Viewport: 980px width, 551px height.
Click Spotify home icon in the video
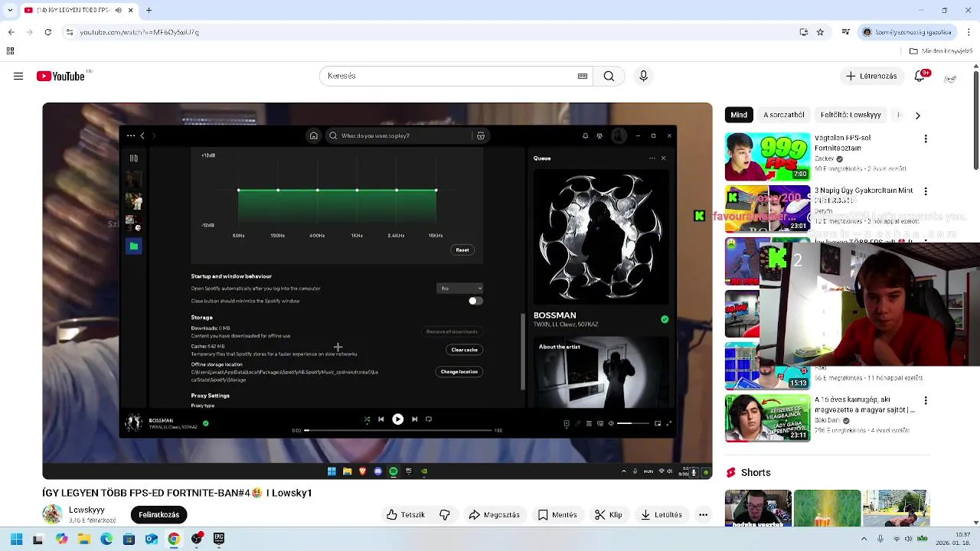313,135
